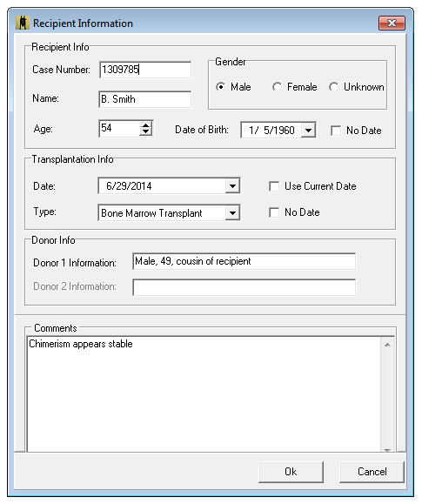
Task: Click inside the Comments text area
Action: pos(204,394)
